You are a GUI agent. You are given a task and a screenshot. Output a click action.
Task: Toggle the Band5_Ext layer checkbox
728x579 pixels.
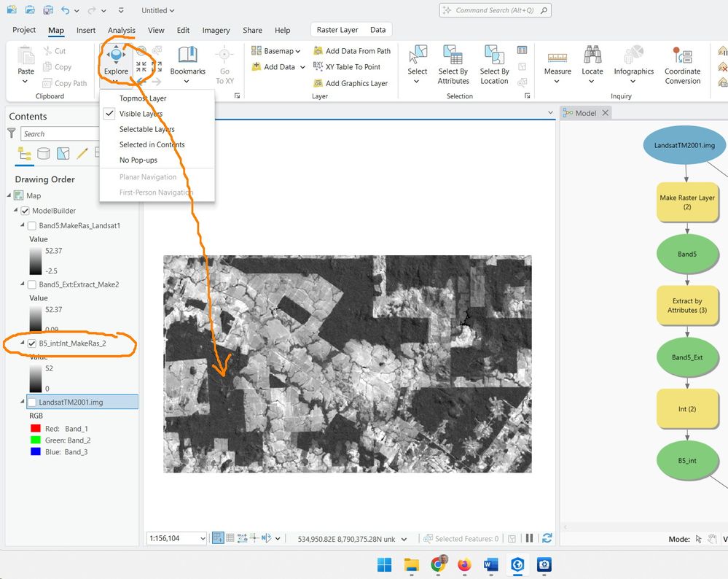(x=32, y=284)
